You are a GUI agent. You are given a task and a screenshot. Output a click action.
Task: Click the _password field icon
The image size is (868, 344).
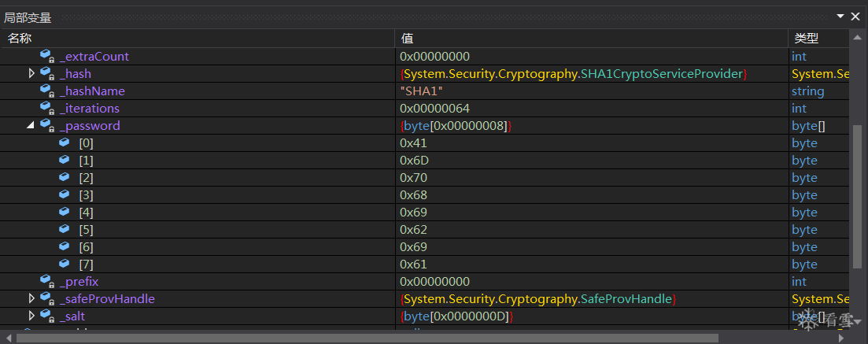46,126
